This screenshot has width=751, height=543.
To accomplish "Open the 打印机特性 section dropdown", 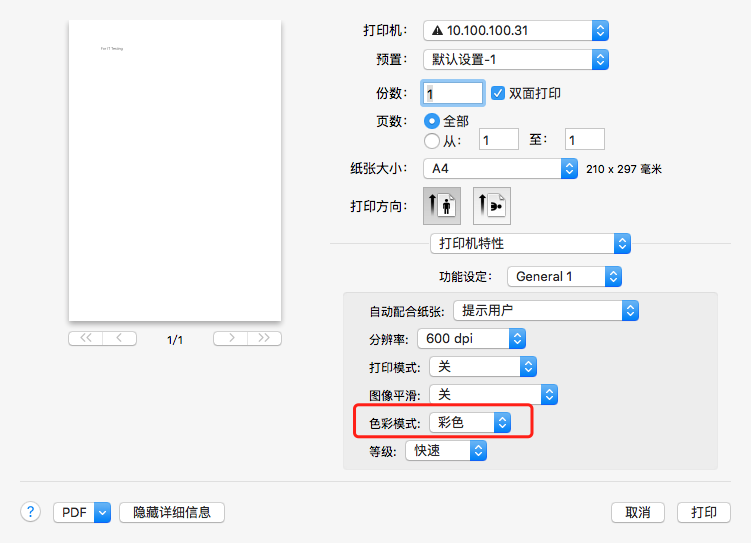I will tap(530, 244).
